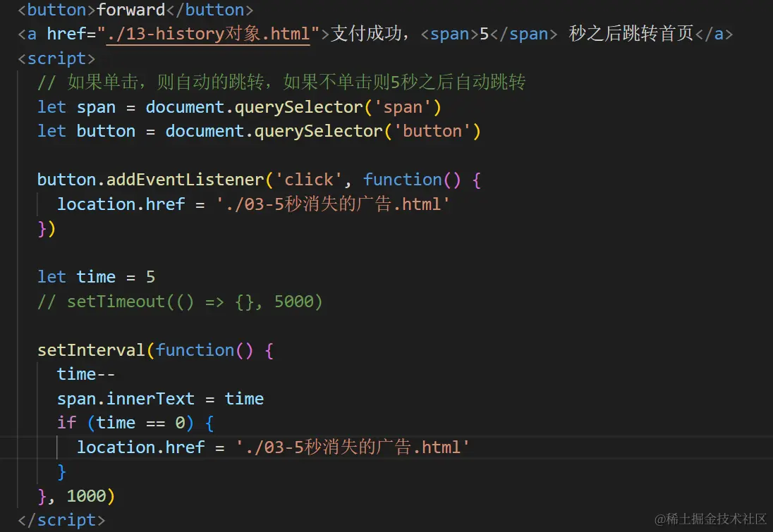Viewport: 773px width, 532px height.
Task: Click the if keyword in "if (time == 0)"
Action: pos(66,423)
